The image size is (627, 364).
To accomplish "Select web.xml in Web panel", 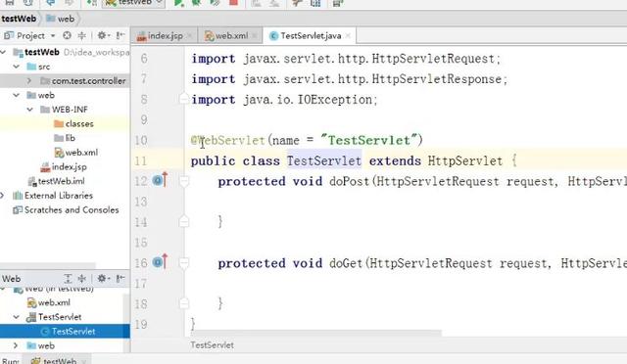I will pyautogui.click(x=48, y=303).
